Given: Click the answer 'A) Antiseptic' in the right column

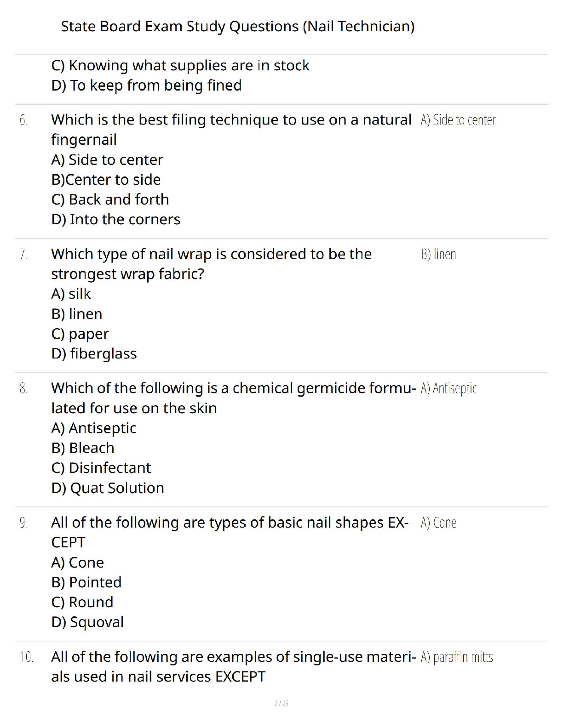Looking at the screenshot, I should coord(448,389).
